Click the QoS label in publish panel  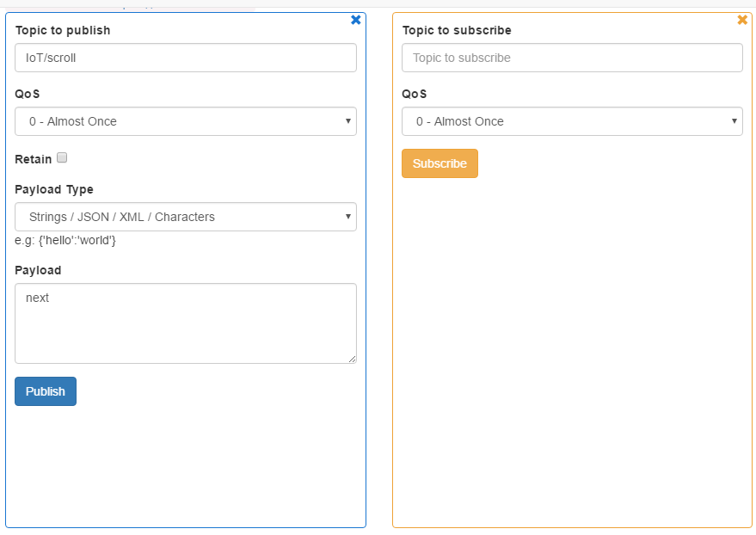pos(28,94)
